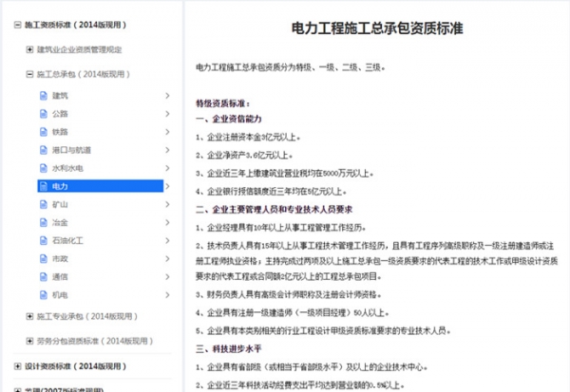Image resolution: width=570 pixels, height=392 pixels.
Task: Expand the 施工专业承包（2014版现用） node
Action: coord(28,316)
